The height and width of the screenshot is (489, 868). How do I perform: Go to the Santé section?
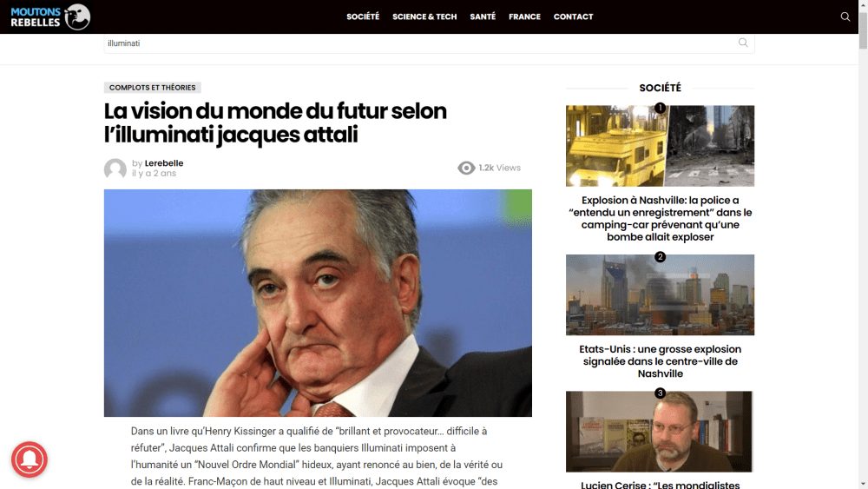pyautogui.click(x=483, y=17)
